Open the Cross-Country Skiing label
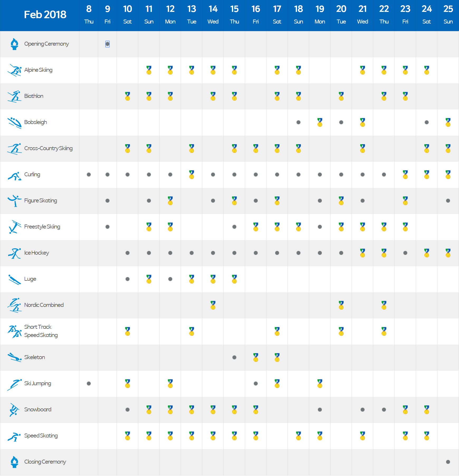The width and height of the screenshot is (459, 476). tap(48, 148)
